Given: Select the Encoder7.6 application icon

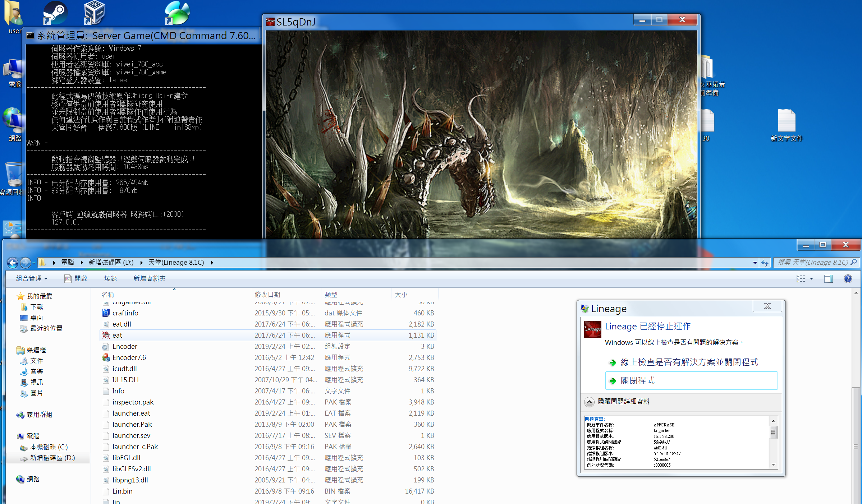Looking at the screenshot, I should 106,357.
